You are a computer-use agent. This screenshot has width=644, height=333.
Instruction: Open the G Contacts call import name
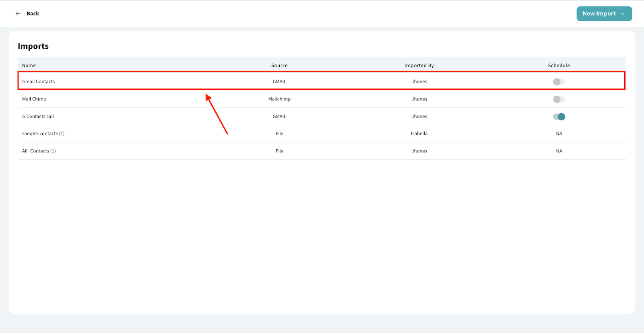(38, 117)
